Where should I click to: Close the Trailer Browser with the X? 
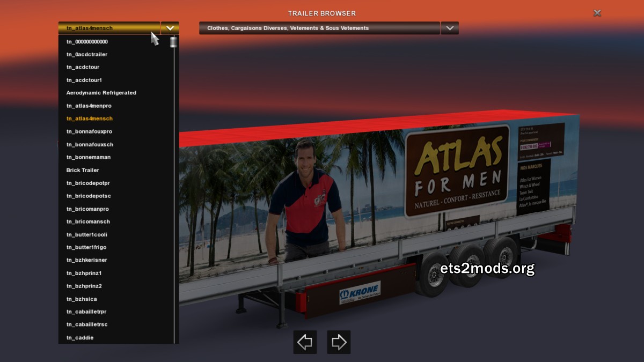(597, 13)
